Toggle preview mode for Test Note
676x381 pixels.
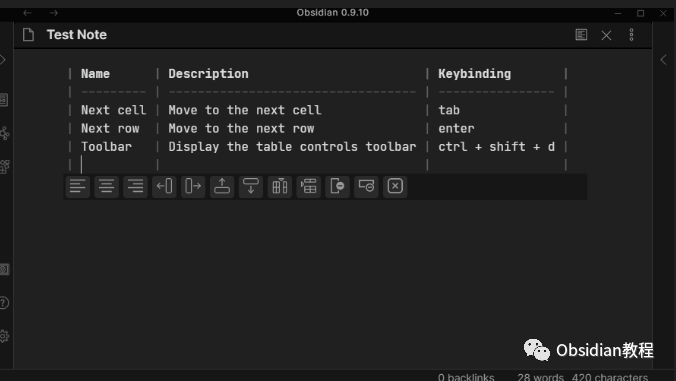[x=581, y=34]
